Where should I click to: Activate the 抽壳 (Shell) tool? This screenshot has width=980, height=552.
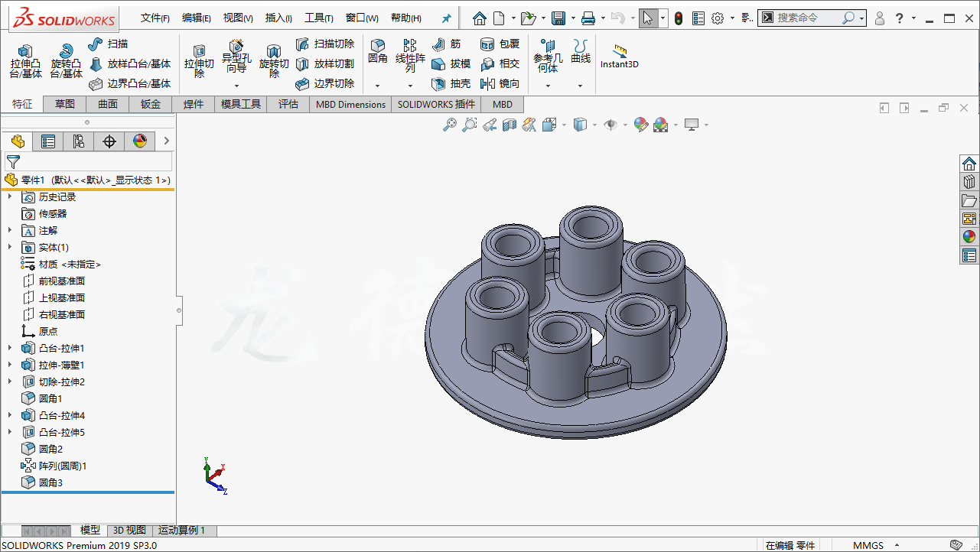[x=450, y=83]
